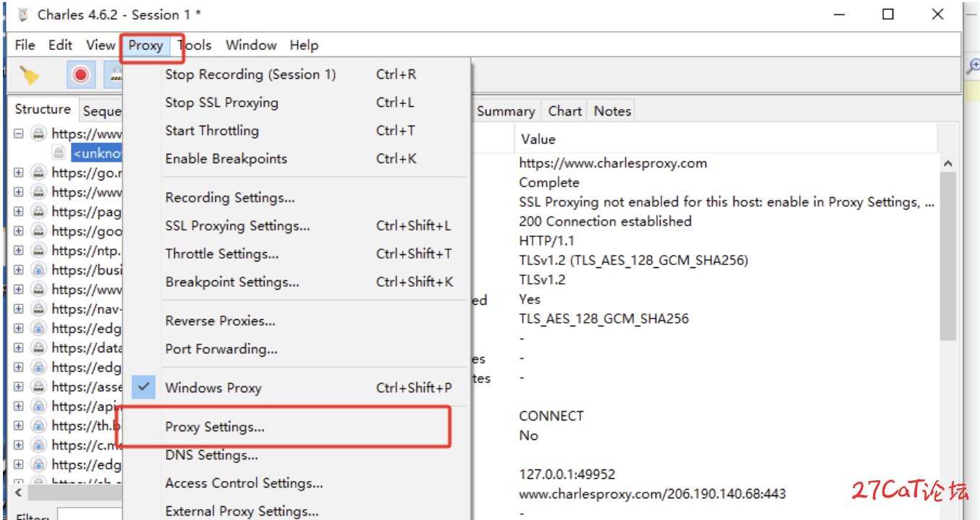This screenshot has width=980, height=520.
Task: Click the Value column header
Action: (726, 139)
